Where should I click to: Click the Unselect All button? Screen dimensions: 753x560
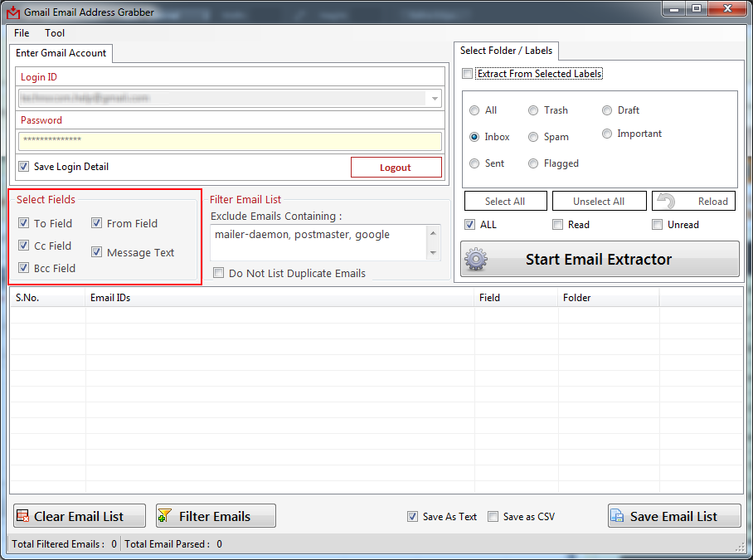pyautogui.click(x=599, y=201)
